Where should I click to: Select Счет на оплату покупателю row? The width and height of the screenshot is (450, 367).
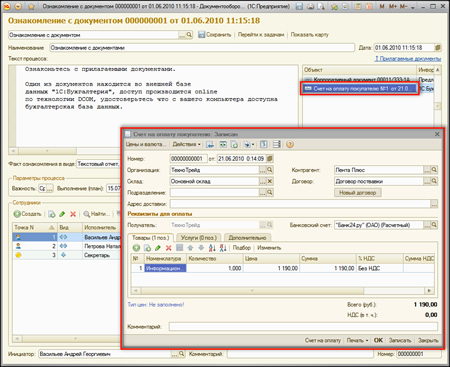pyautogui.click(x=360, y=89)
